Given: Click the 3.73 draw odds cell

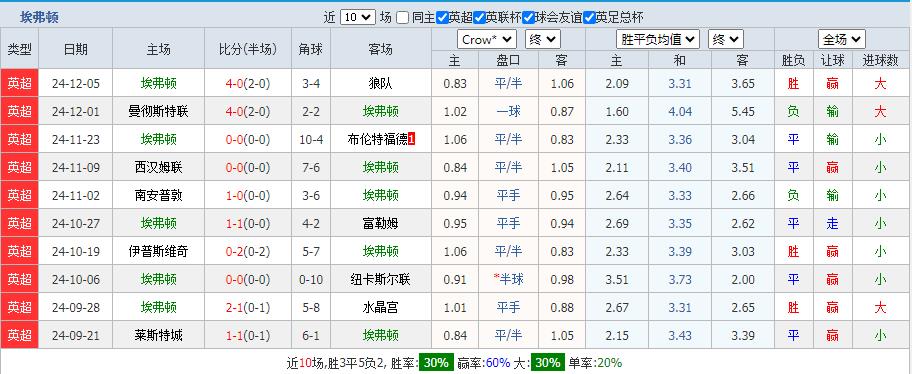Looking at the screenshot, I should [680, 279].
